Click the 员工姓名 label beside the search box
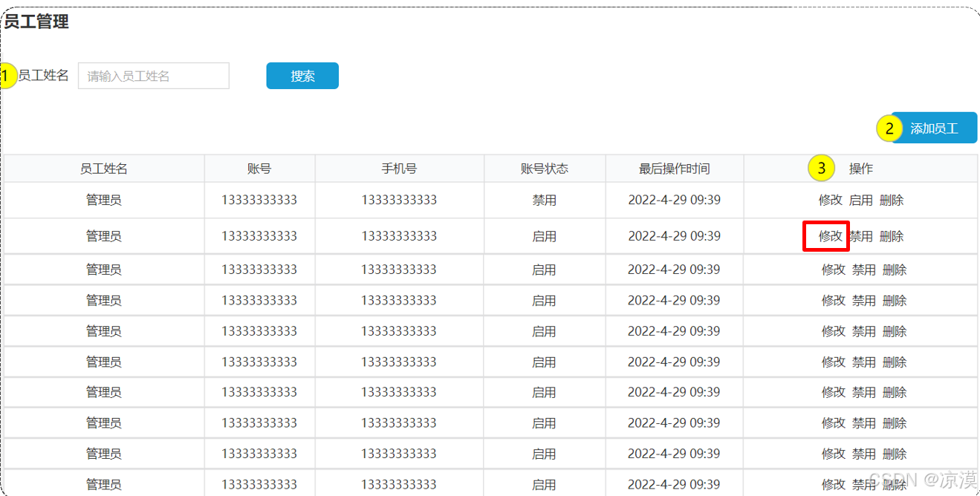Screen dimensions: 980x496 43,76
